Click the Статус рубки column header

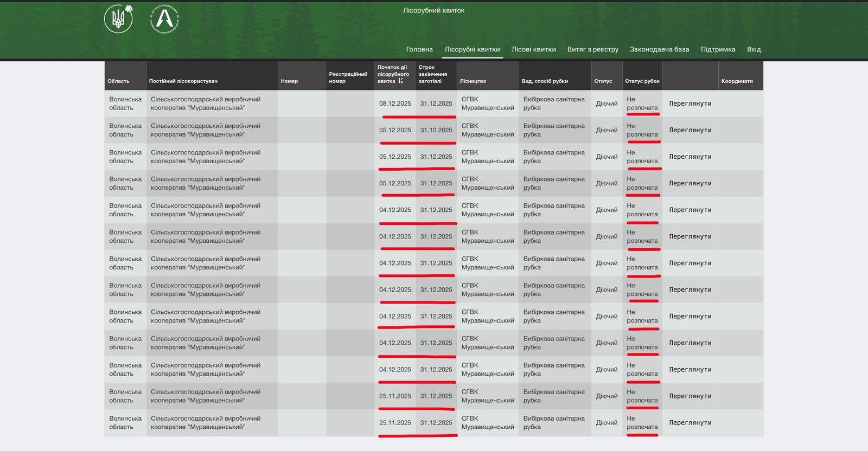coord(642,81)
